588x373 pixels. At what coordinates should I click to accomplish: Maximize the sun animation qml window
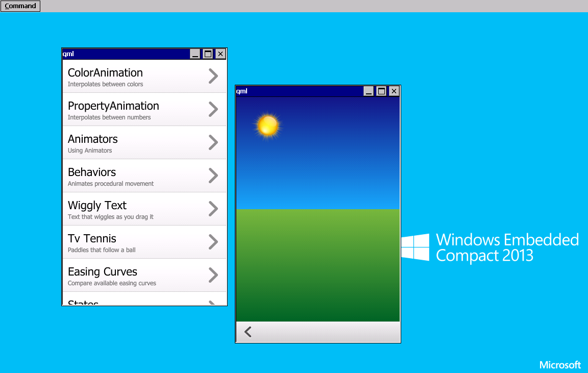(x=381, y=91)
